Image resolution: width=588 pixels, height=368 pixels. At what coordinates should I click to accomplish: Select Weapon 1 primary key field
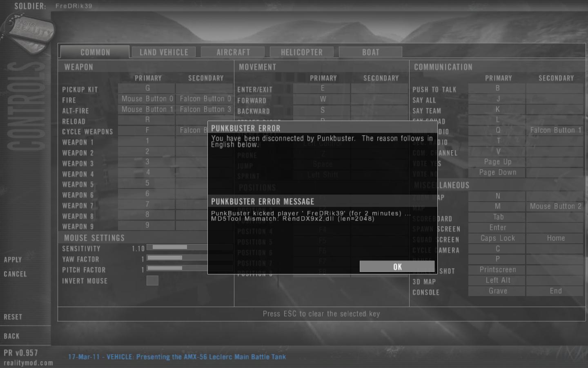point(147,141)
